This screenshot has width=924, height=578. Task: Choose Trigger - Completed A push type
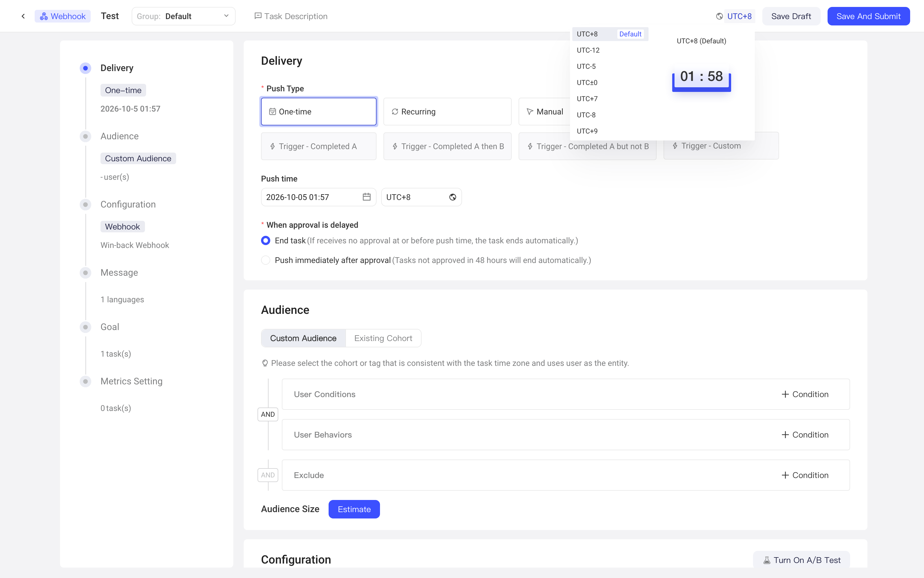tap(319, 147)
